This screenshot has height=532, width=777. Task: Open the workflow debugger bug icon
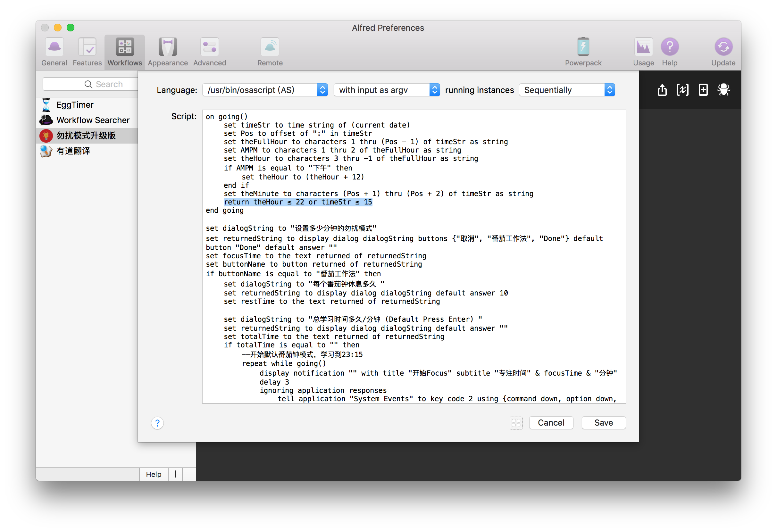[x=723, y=89]
